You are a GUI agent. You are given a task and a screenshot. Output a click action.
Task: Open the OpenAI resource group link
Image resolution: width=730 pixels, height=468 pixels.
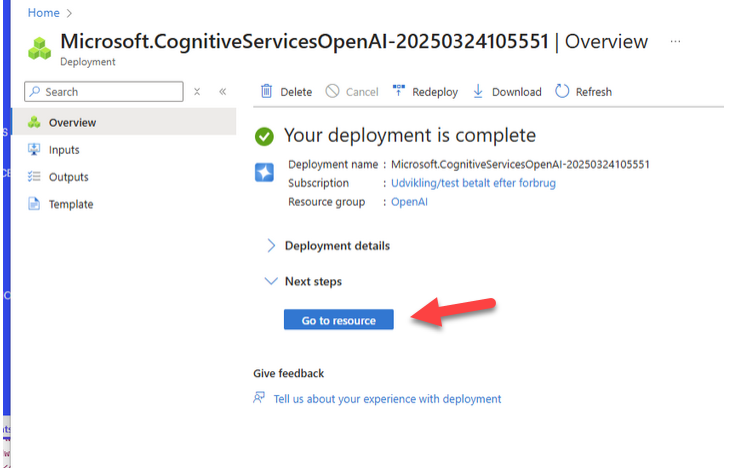pyautogui.click(x=409, y=202)
